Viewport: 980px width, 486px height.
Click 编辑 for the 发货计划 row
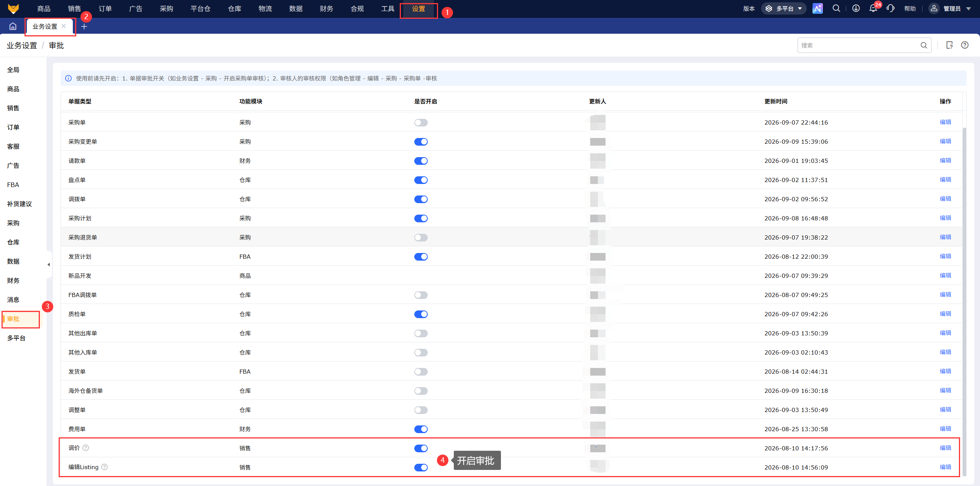point(946,256)
